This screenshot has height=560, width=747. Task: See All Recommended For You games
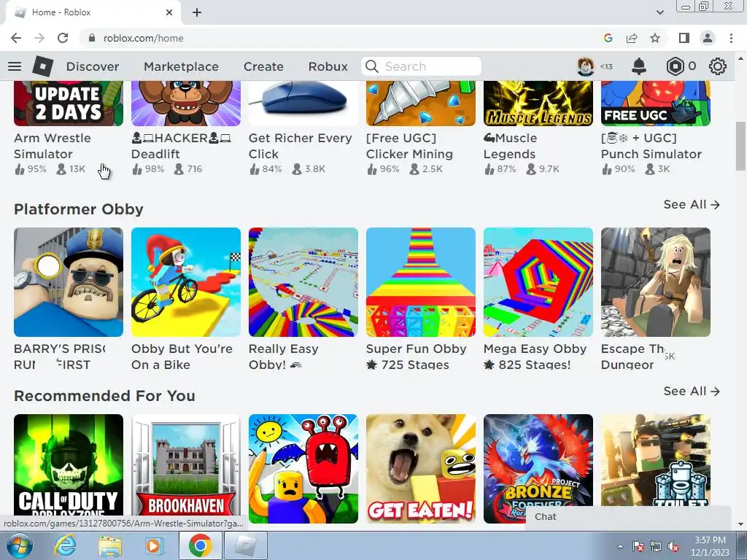(692, 391)
